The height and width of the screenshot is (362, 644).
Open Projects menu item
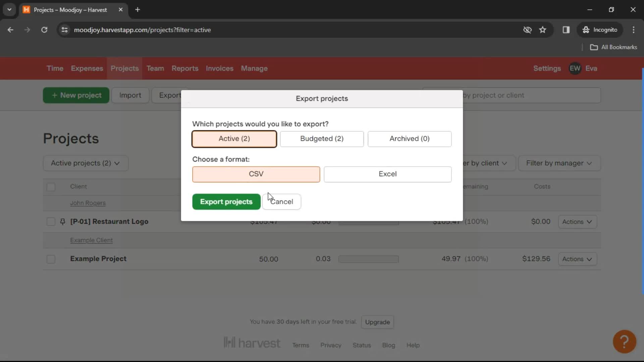point(125,68)
